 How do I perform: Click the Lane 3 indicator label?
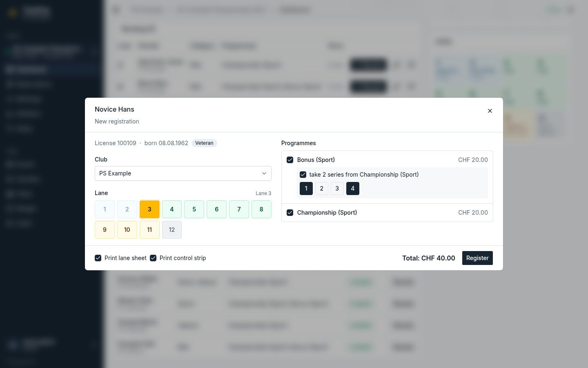[263, 193]
